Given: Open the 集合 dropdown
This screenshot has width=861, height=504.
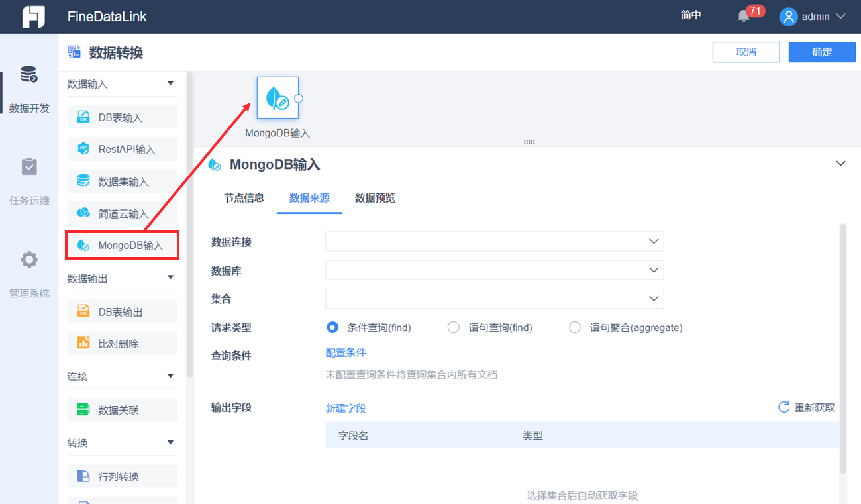Looking at the screenshot, I should tap(494, 299).
